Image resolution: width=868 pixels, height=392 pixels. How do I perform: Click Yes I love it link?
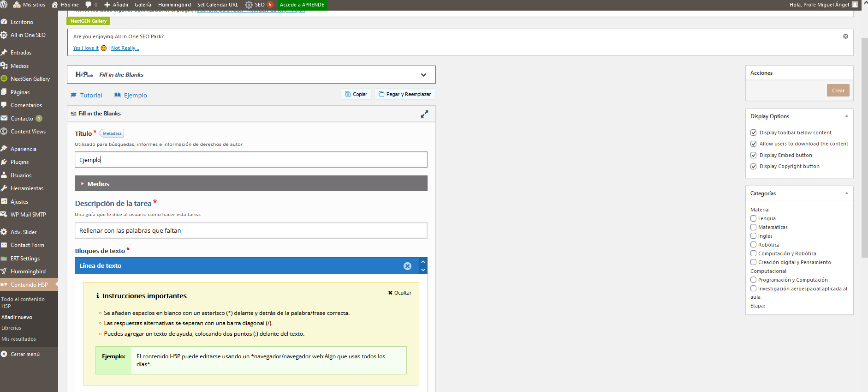tap(86, 48)
